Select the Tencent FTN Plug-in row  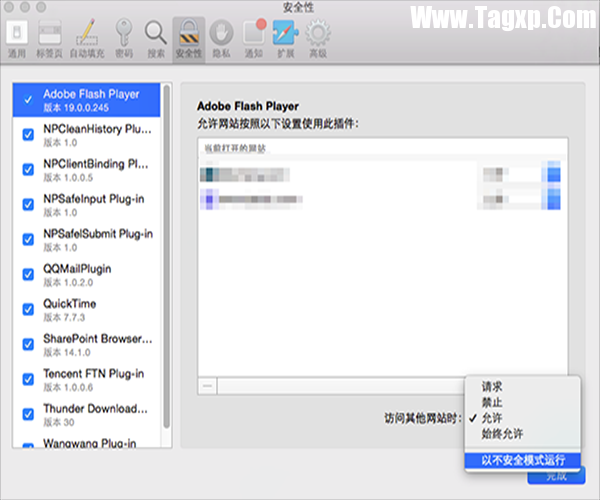pos(86,379)
